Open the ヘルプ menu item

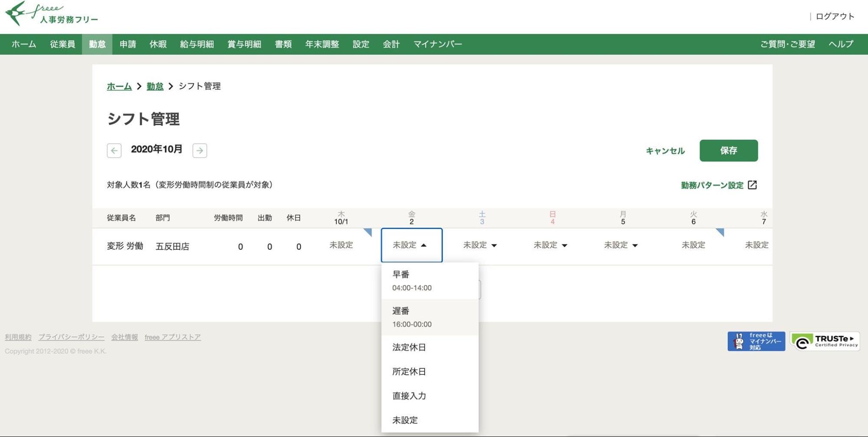click(x=840, y=44)
